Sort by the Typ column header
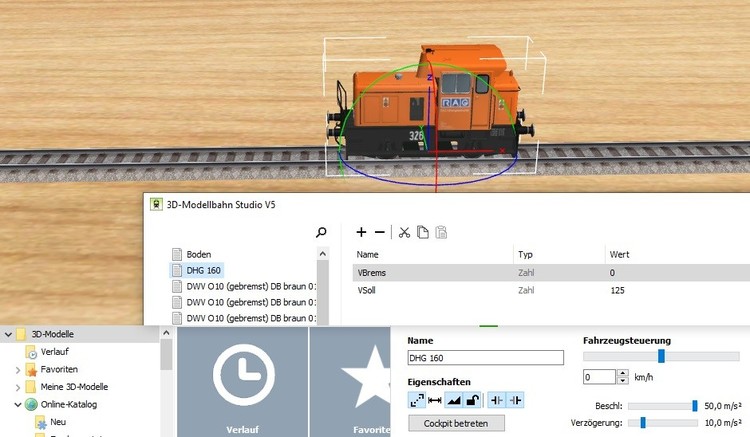This screenshot has height=437, width=750. 525,255
